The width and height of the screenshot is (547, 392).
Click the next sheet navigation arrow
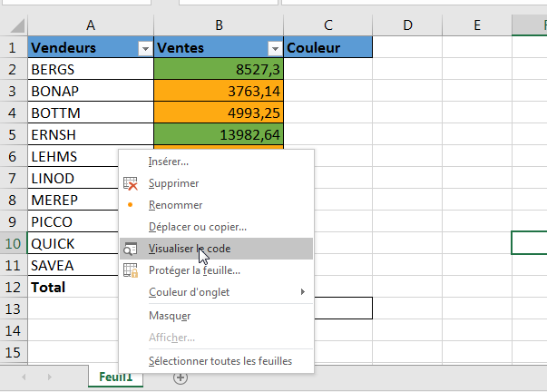48,377
